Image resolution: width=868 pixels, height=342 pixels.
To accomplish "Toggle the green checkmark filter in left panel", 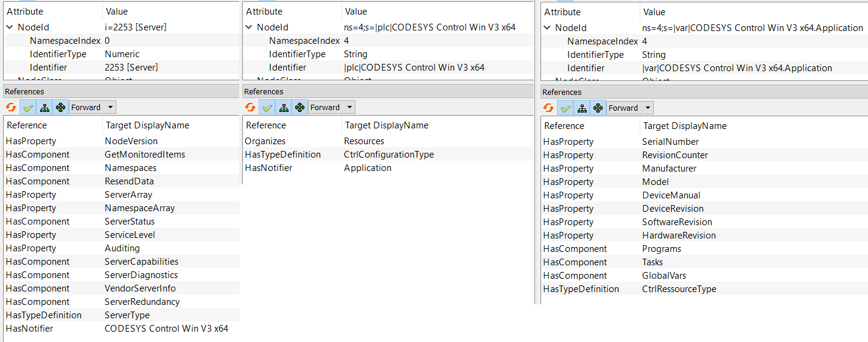I will click(x=27, y=107).
